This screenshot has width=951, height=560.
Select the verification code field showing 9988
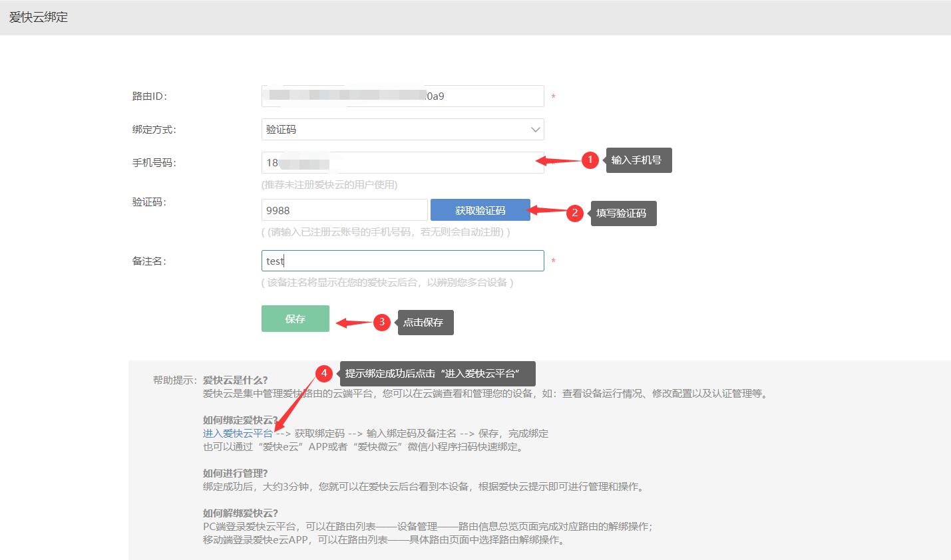pos(344,210)
